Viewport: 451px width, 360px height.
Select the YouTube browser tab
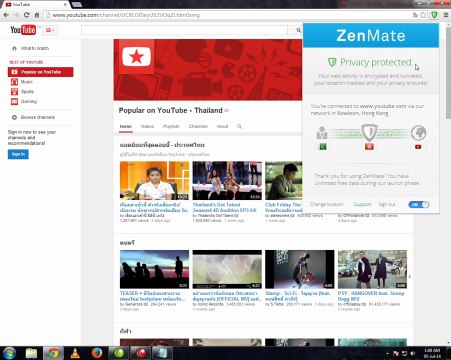point(35,4)
